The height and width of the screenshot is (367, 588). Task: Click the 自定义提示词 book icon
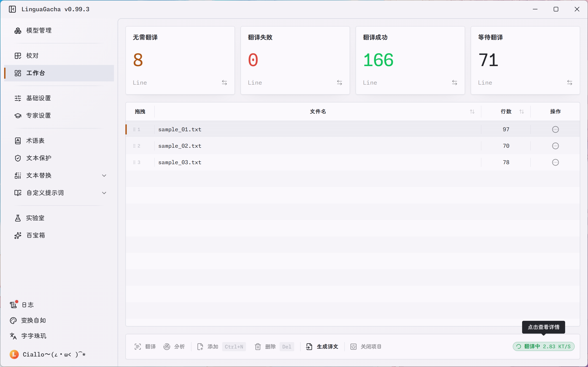(x=18, y=193)
